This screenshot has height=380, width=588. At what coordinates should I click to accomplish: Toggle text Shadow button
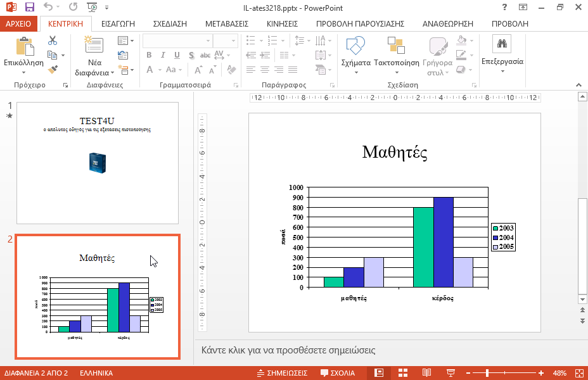point(191,56)
